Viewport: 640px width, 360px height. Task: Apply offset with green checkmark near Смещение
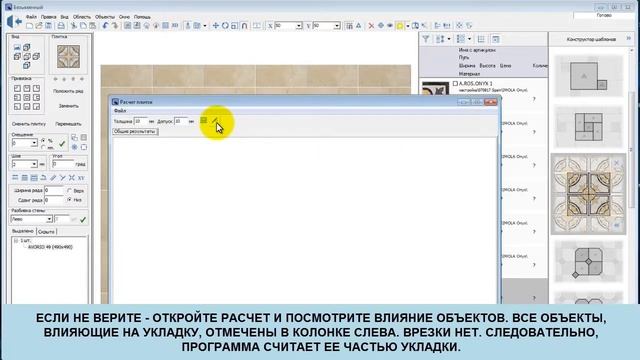62,144
